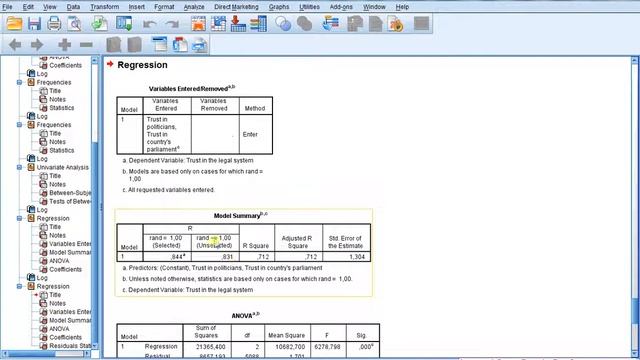Undo the last action

point(149,24)
